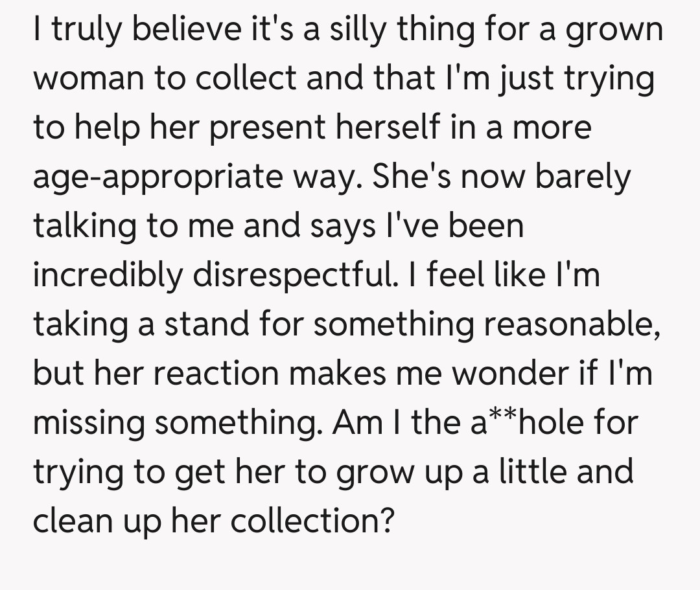Tap the word "barely"
Viewport: 700px width, 590px height.
click(582, 177)
